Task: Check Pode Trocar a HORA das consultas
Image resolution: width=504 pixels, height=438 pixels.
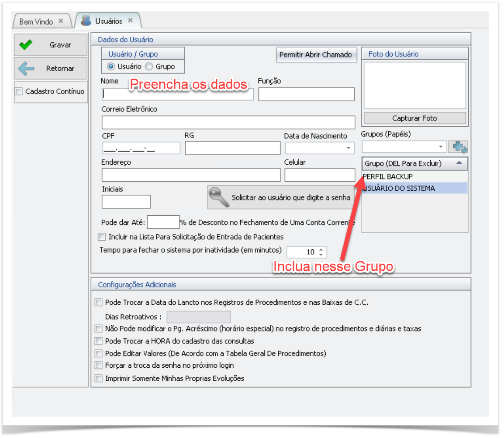Action: (x=99, y=341)
